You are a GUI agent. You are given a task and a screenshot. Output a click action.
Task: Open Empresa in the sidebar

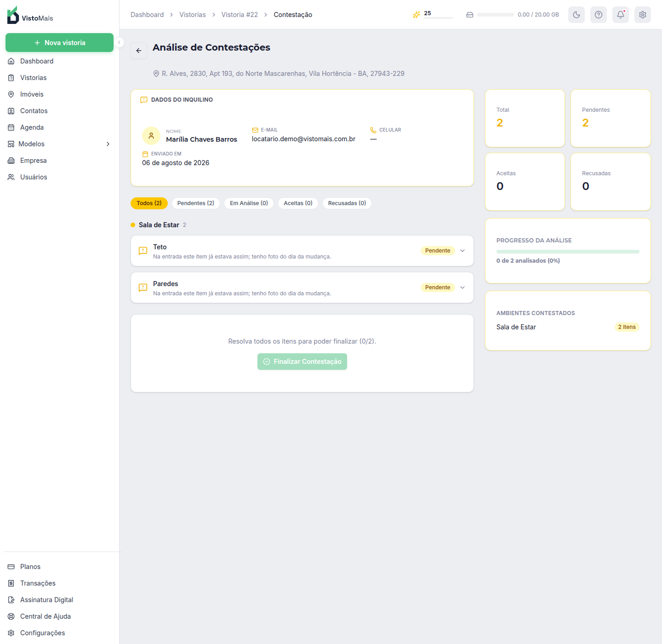coord(59,161)
